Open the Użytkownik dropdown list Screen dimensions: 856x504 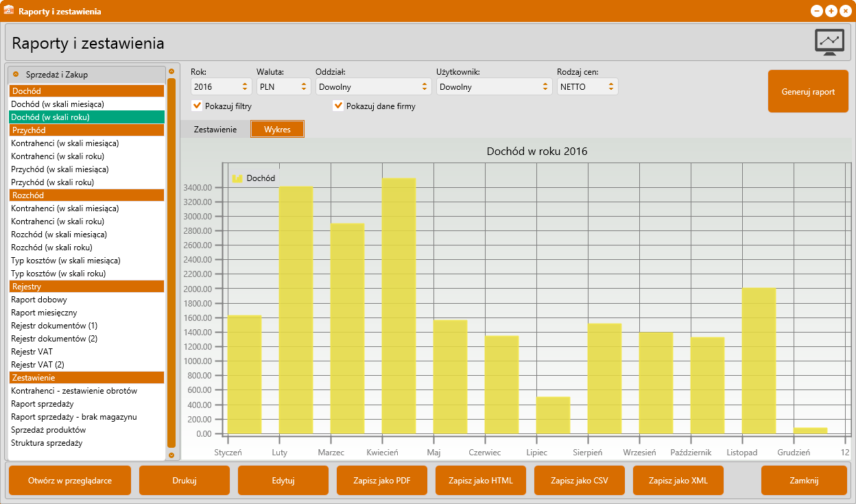click(x=494, y=87)
